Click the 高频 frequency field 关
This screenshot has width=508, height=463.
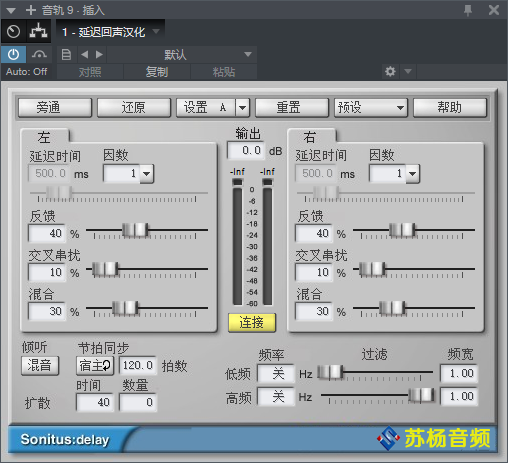coord(276,397)
